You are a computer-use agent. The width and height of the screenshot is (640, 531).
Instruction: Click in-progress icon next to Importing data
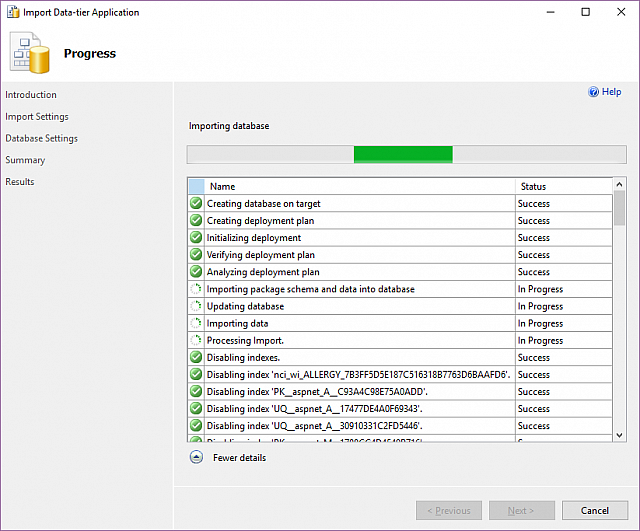tap(196, 323)
